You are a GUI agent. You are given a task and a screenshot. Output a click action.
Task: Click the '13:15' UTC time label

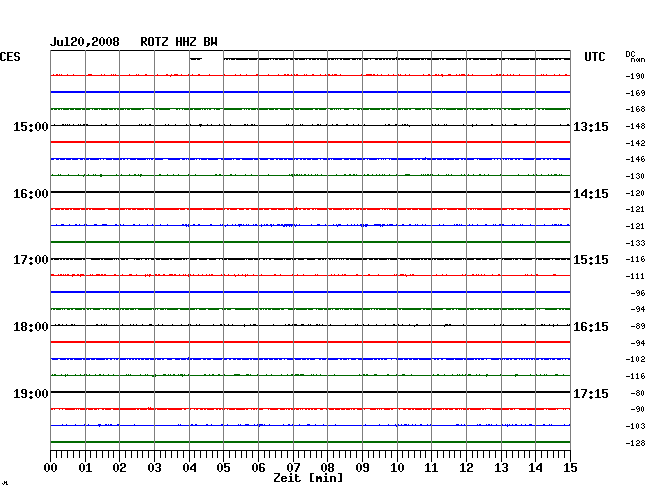pos(591,126)
